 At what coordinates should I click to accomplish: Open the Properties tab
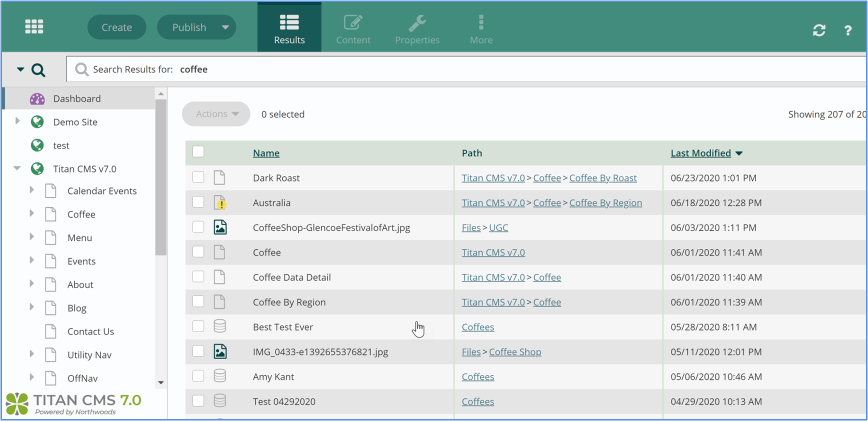(417, 28)
